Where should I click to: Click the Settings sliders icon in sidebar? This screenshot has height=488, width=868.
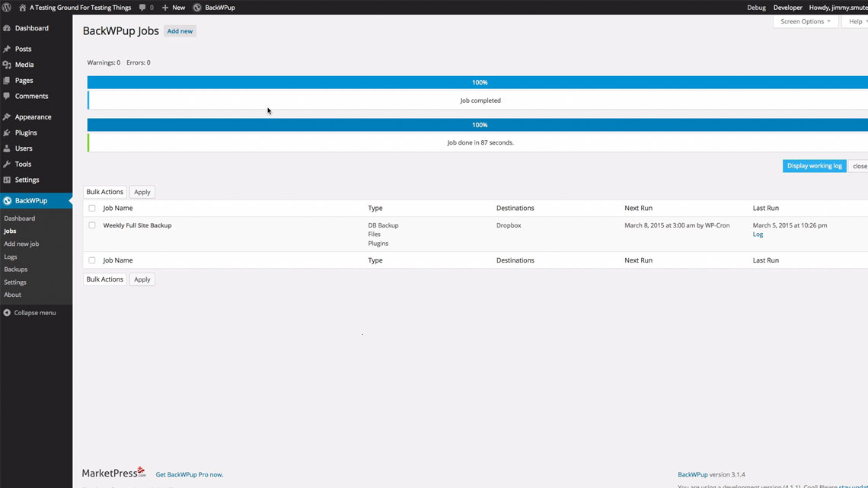7,180
